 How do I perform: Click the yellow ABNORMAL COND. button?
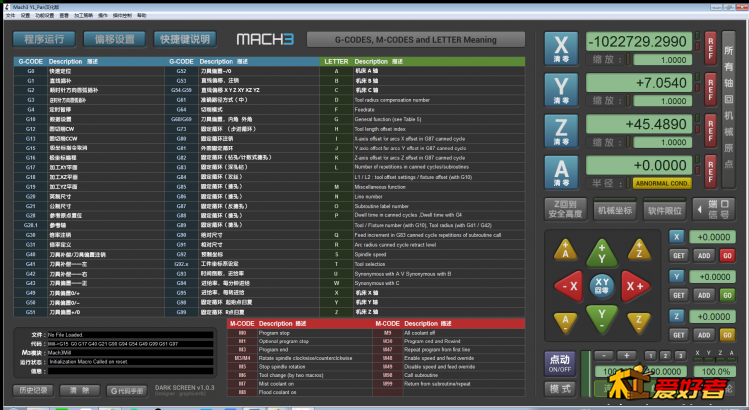(x=662, y=183)
